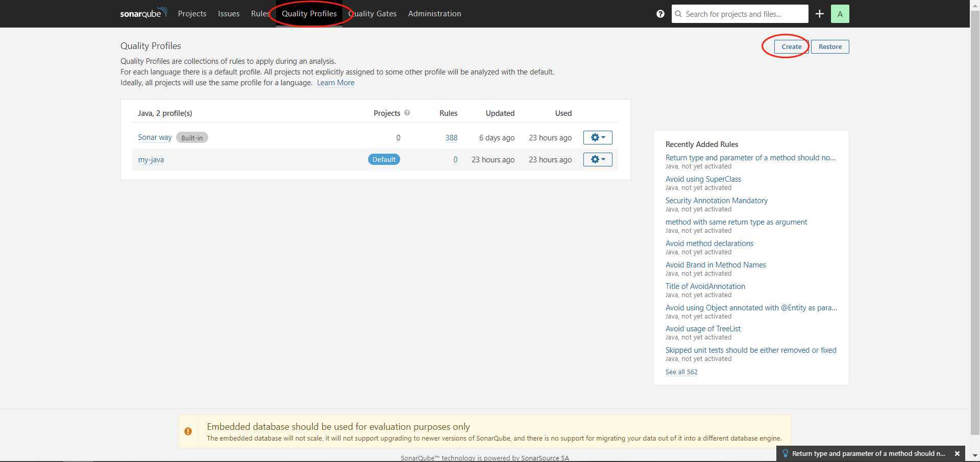This screenshot has height=462, width=980.
Task: Click the embedded database warning icon
Action: tap(188, 431)
